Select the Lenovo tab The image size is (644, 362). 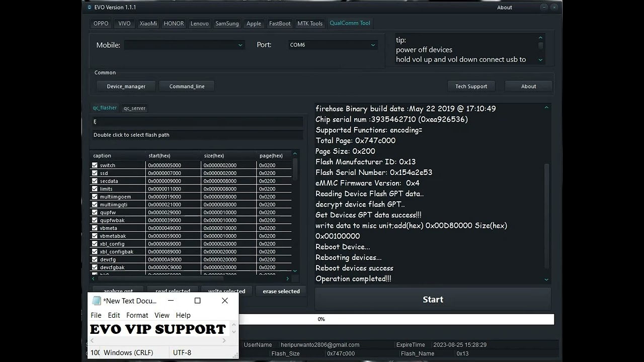tap(200, 24)
